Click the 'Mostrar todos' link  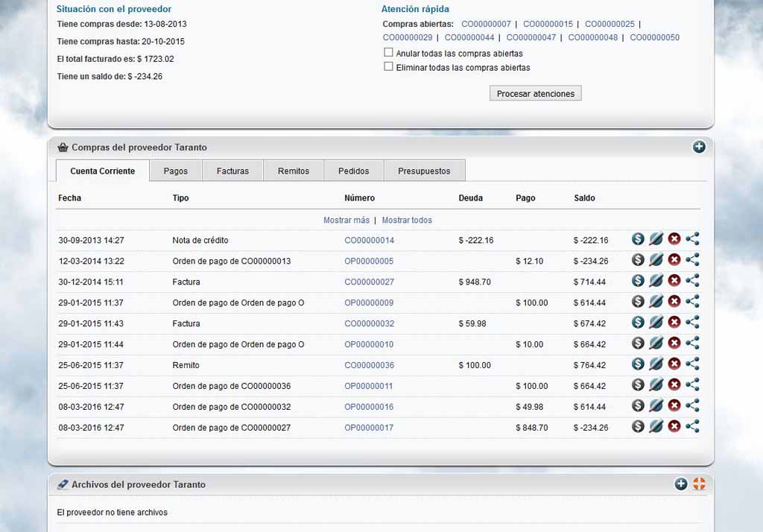point(407,221)
